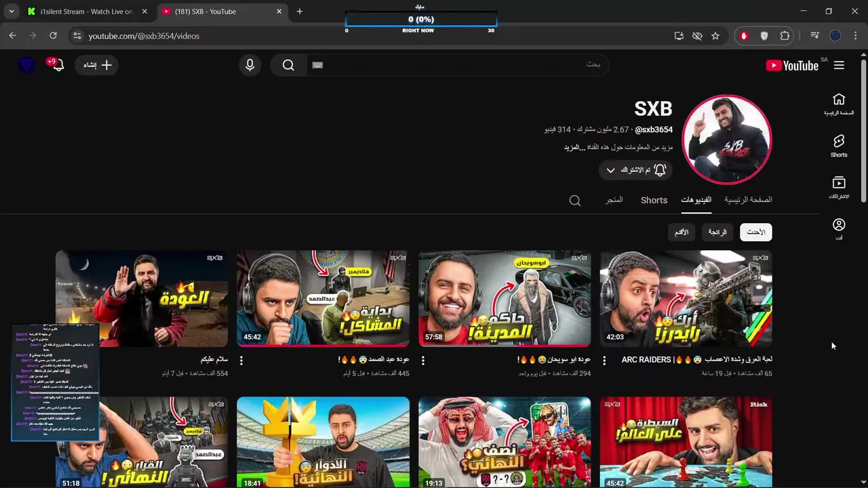Play the 57:58 حاكم المدينة thumbnail
Screen dimensions: 868x488
(505, 298)
